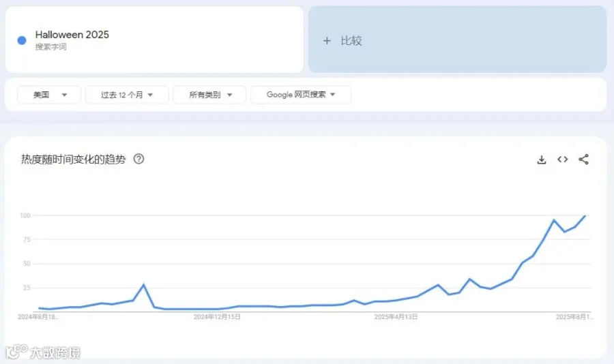Screen dimensions: 614x364
Task: Expand the Google 网页搜索 search type dropdown
Action: click(x=300, y=95)
